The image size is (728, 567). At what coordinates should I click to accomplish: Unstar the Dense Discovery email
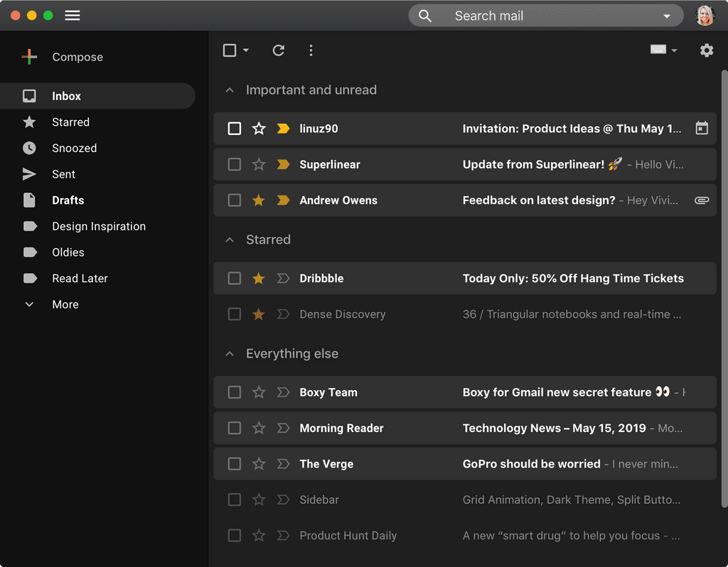259,314
